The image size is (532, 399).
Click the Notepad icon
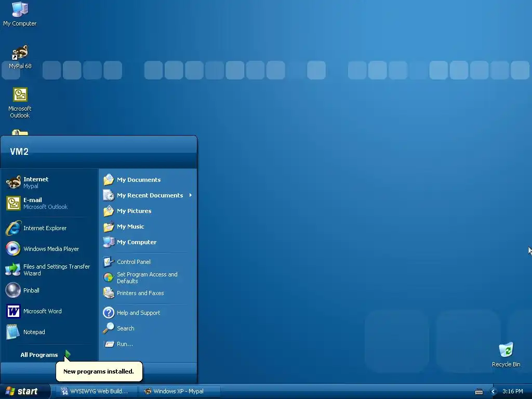pos(13,332)
